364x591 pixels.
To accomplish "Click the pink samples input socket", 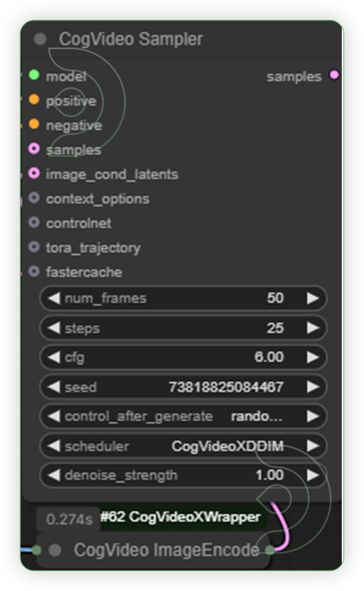I will click(34, 148).
